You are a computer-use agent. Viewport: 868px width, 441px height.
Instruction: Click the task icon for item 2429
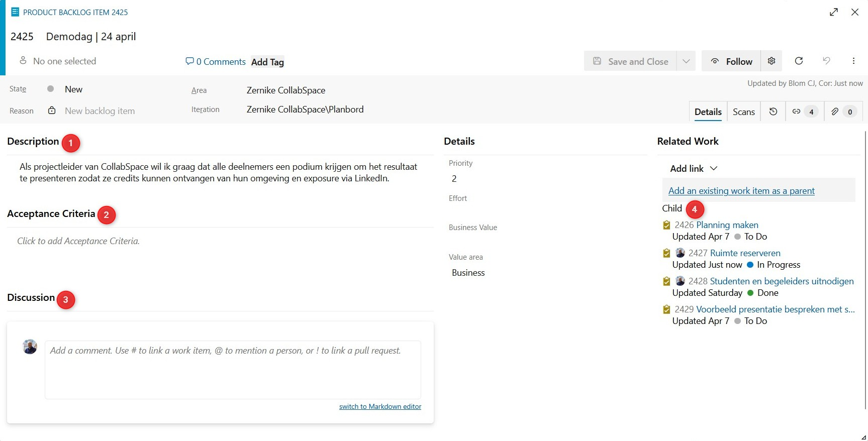pos(666,309)
